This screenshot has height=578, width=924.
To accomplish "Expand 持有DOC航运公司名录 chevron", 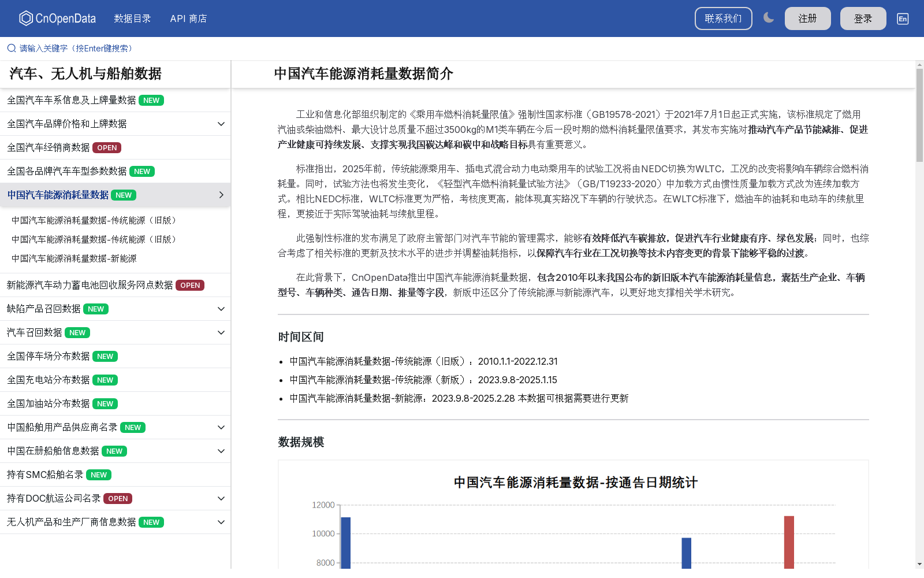I will click(x=221, y=498).
